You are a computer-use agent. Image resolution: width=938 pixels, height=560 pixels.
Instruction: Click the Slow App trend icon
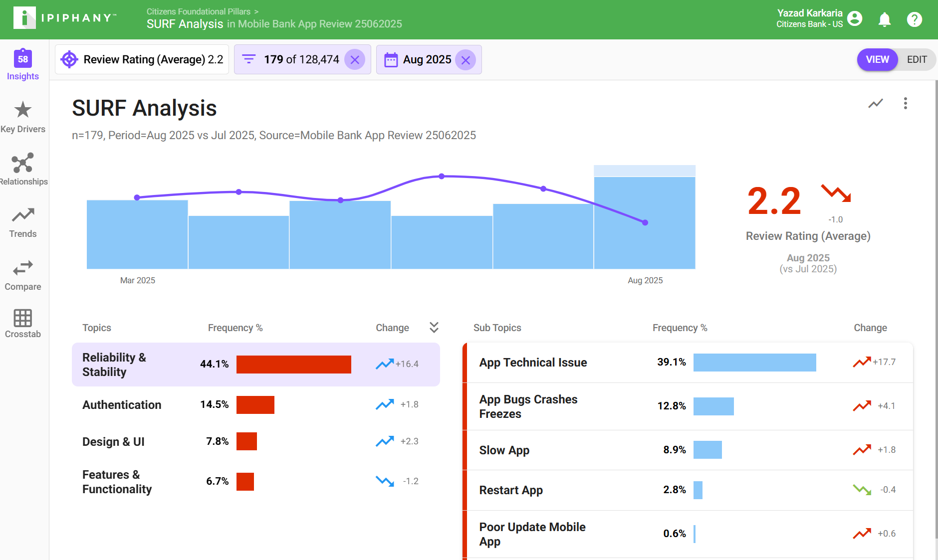point(862,450)
